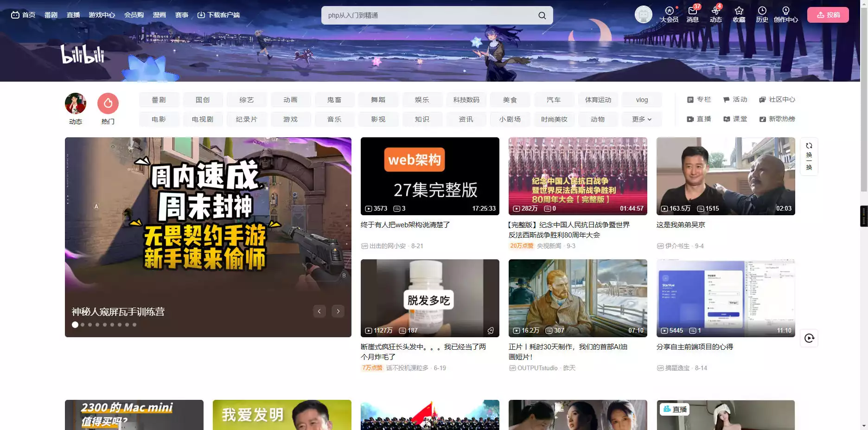Click the search magnifier icon
This screenshot has width=868, height=430.
tap(542, 15)
